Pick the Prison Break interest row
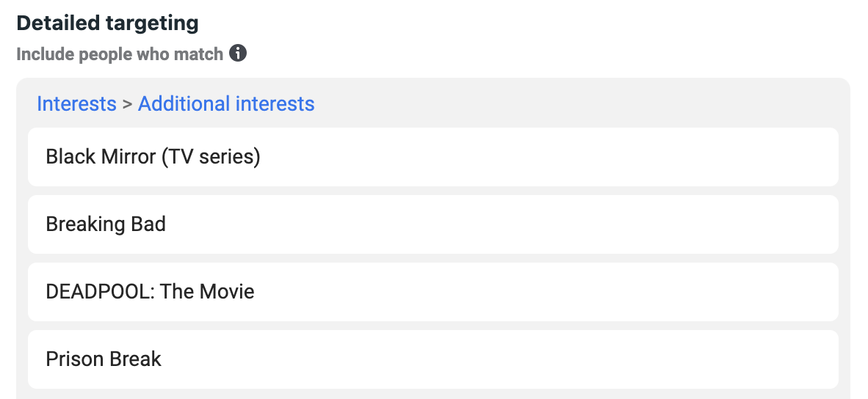 tap(104, 359)
